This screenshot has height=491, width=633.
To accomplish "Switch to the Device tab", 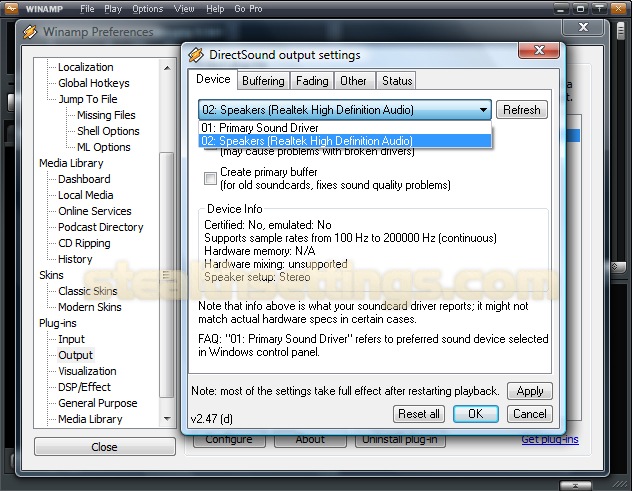I will coord(213,79).
